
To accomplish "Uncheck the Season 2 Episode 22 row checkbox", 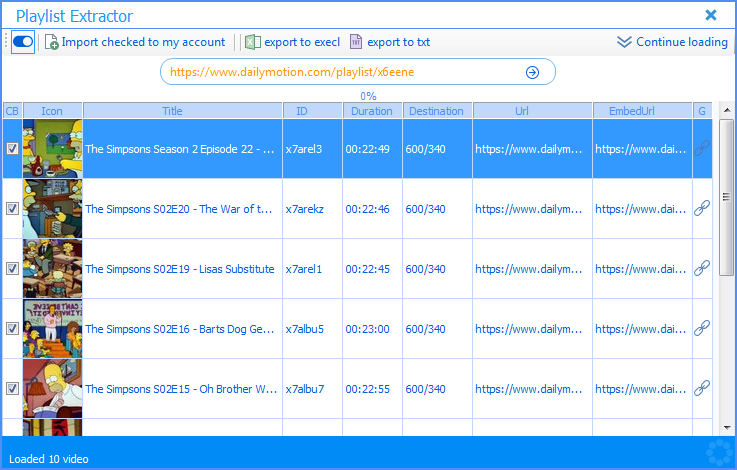I will point(12,149).
